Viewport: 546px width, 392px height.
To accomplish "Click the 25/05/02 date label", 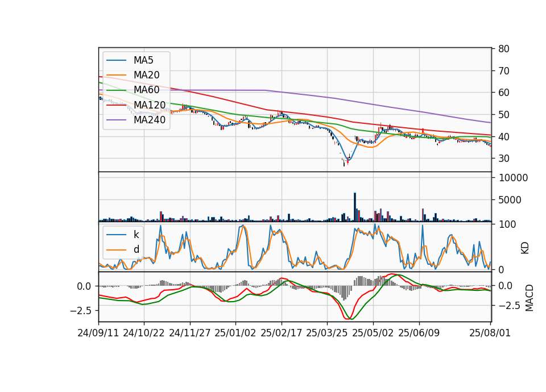I will (373, 333).
